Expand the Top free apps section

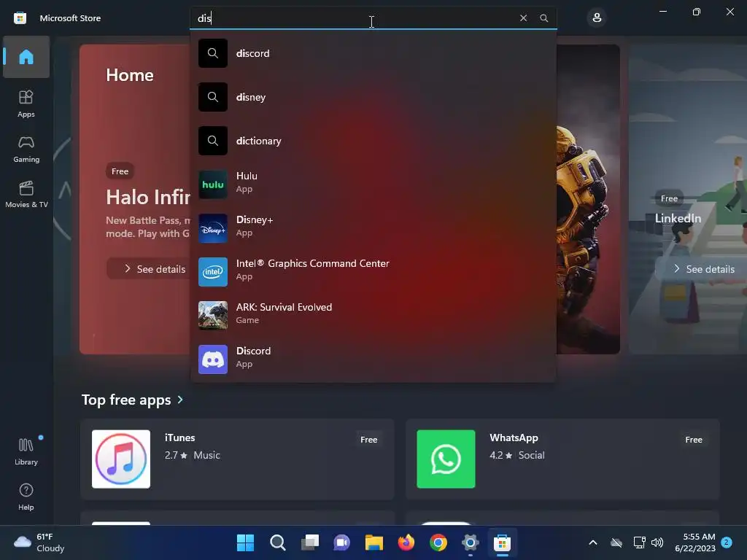[x=132, y=400]
